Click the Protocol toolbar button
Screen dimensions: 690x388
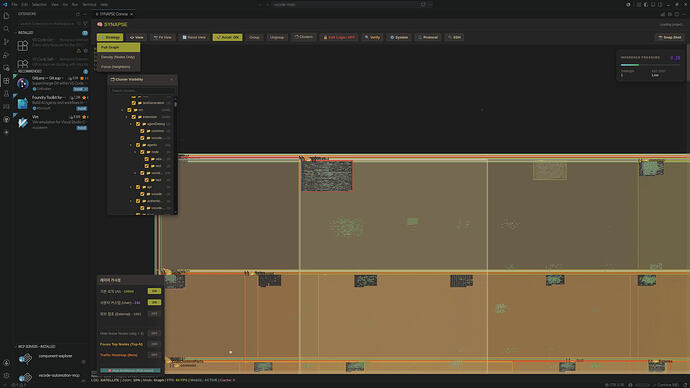click(428, 37)
